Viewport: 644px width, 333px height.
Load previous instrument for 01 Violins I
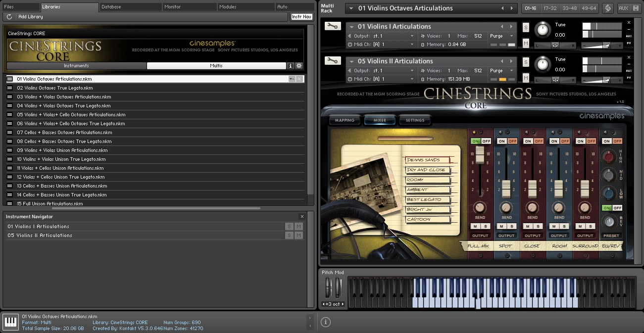(502, 27)
